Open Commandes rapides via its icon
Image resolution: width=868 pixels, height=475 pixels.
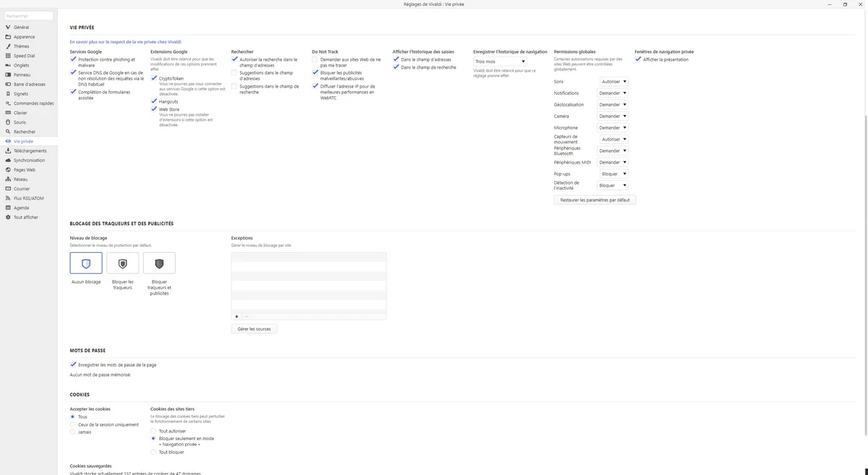pyautogui.click(x=8, y=104)
